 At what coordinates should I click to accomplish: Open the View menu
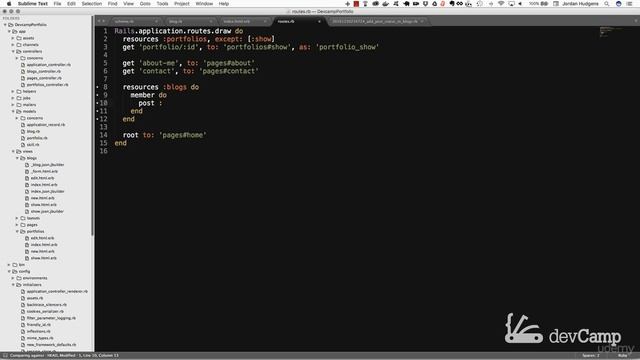click(129, 4)
